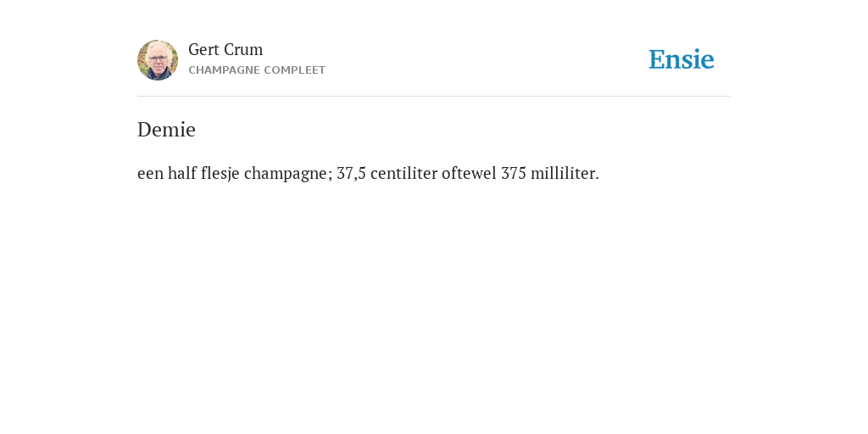Click the word 'milliliter.' ending the definition
The width and height of the screenshot is (868, 434).
[x=565, y=173]
